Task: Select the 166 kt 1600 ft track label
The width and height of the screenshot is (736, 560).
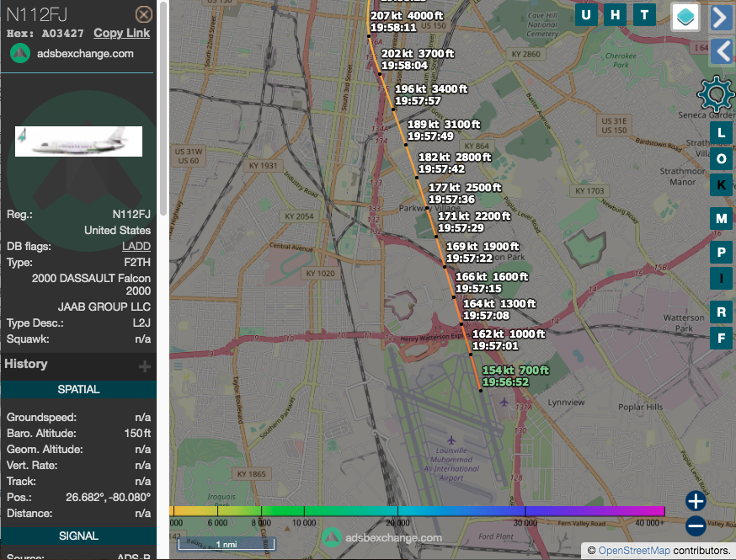Action: [x=492, y=283]
